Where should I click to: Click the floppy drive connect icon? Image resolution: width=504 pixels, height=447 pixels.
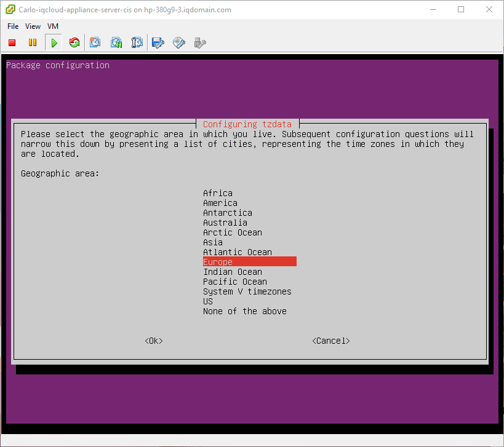click(x=158, y=42)
